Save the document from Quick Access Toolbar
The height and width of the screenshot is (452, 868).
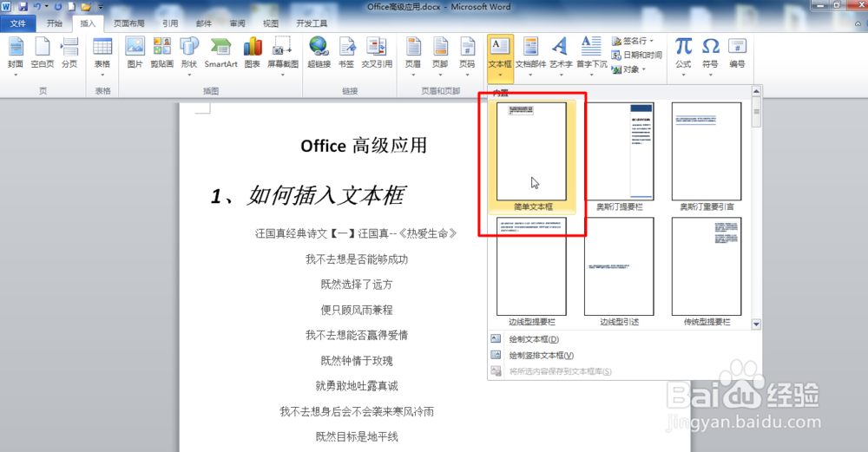coord(23,7)
